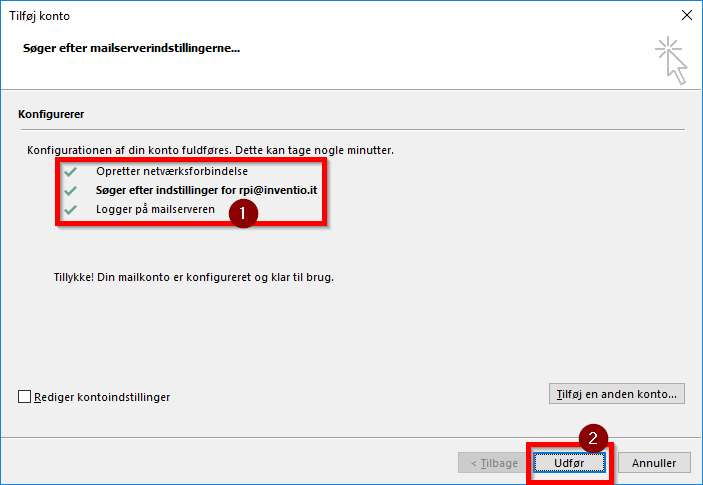This screenshot has height=485, width=703.
Task: Click the Udfør button to finish setup
Action: pos(569,463)
